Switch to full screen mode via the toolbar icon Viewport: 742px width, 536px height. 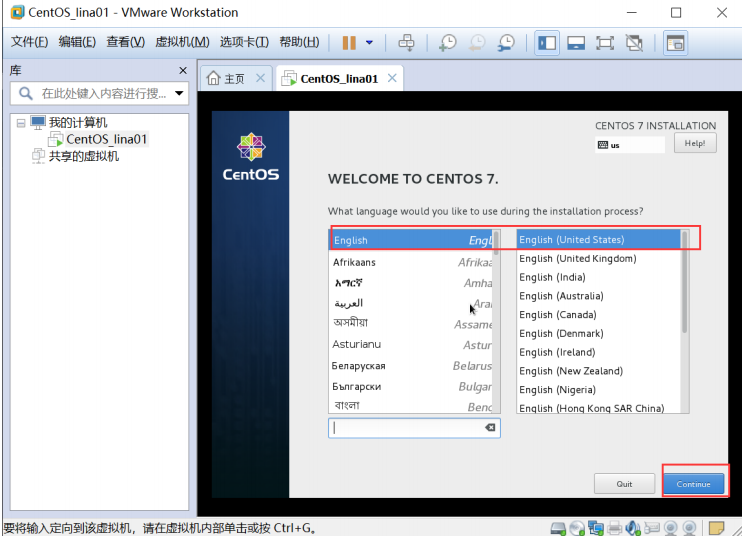click(x=605, y=43)
